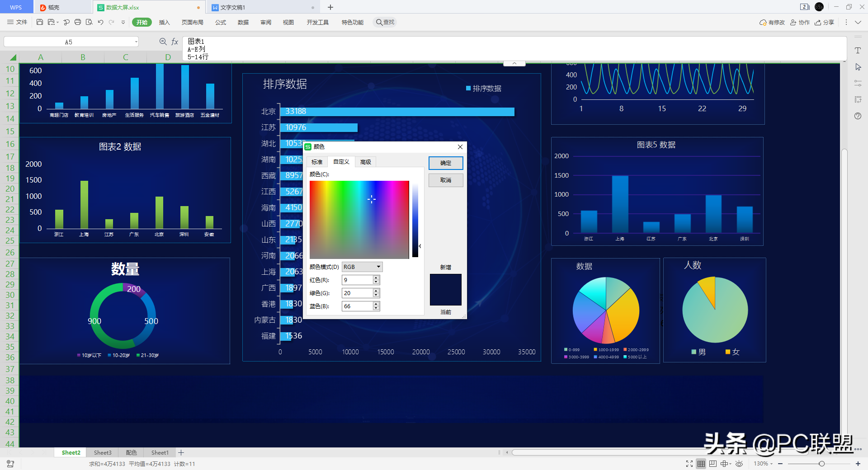Expand the quick access toolbar customize arrow
Image resolution: width=868 pixels, height=470 pixels.
[x=123, y=22]
